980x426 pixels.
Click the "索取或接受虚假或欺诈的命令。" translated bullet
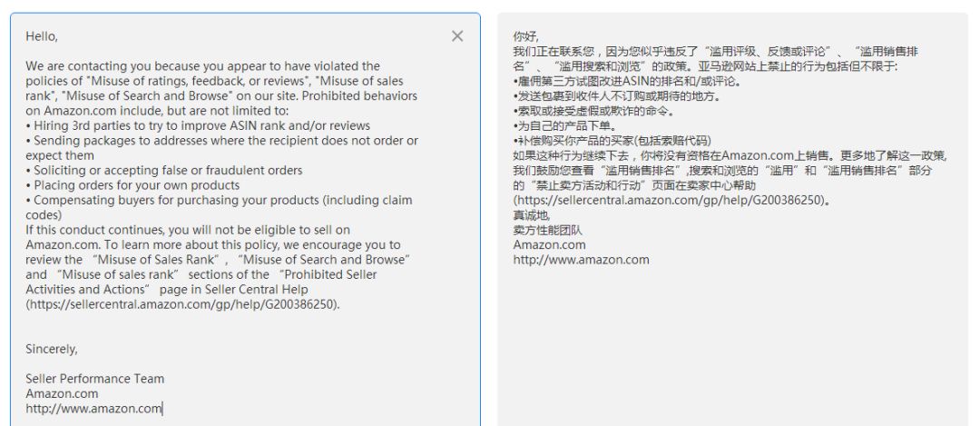(594, 111)
